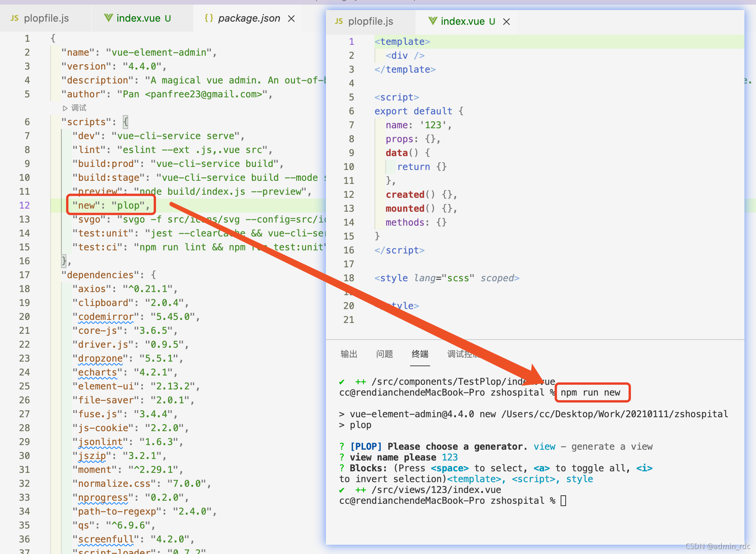The height and width of the screenshot is (554, 756).
Task: Click the JS icon on left plopfile.js tab
Action: click(x=15, y=18)
